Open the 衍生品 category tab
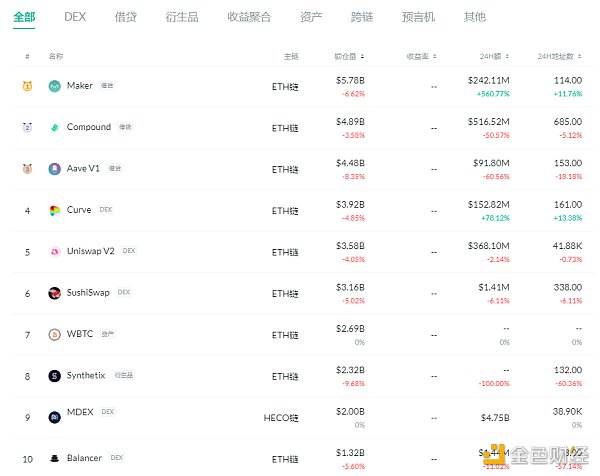The height and width of the screenshot is (476, 600). pos(182,17)
